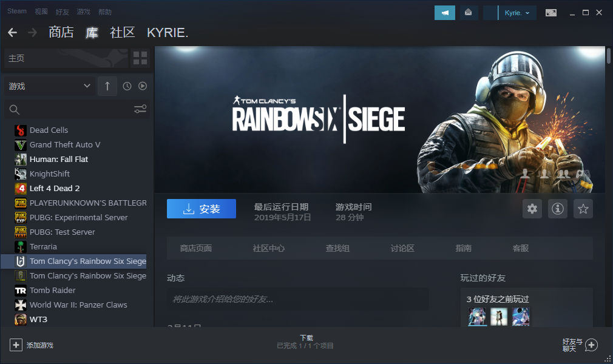
Task: Toggle sort by recent activity clock
Action: [127, 86]
